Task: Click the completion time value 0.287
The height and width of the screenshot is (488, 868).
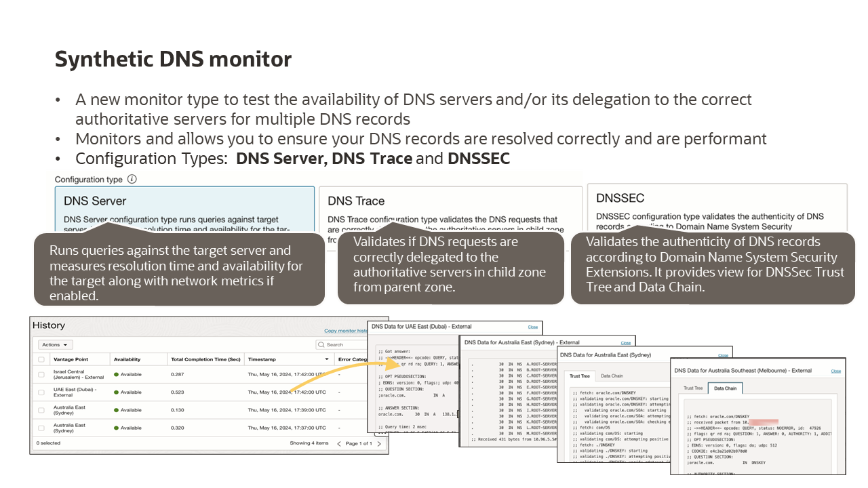Action: (x=178, y=374)
